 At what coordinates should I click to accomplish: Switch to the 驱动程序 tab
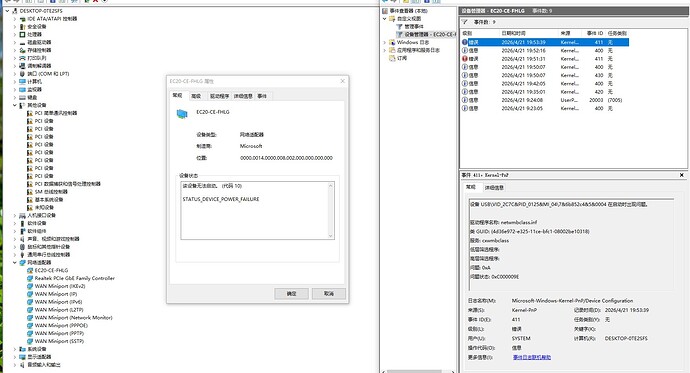click(219, 96)
